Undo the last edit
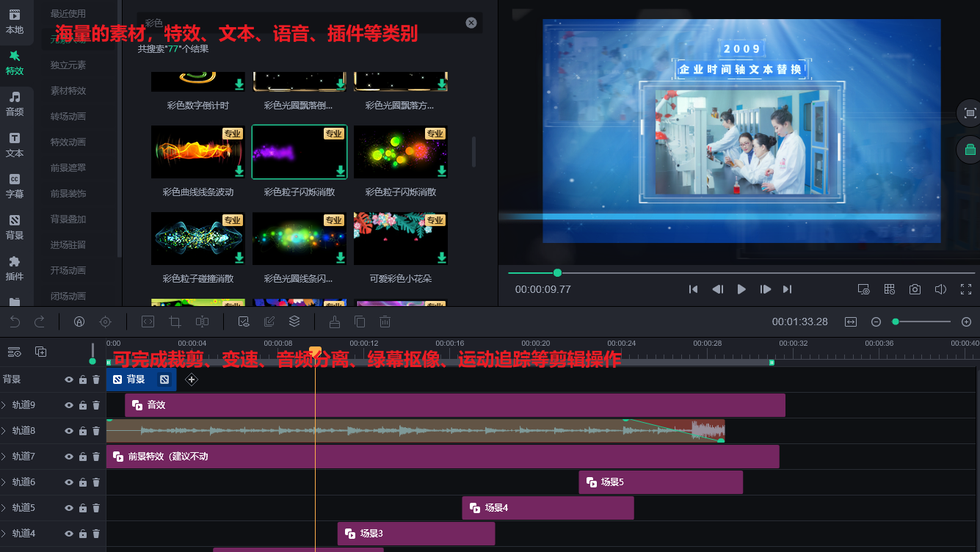This screenshot has width=980, height=552. click(15, 322)
